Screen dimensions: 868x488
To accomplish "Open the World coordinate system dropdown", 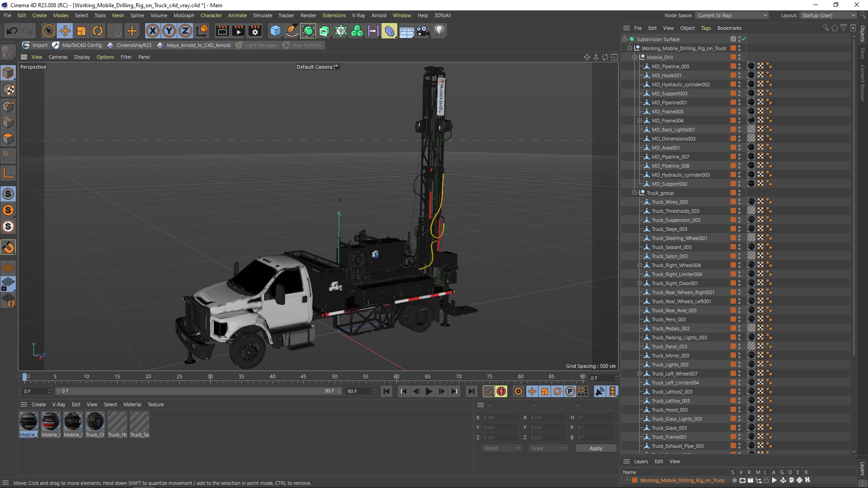I will (x=501, y=448).
